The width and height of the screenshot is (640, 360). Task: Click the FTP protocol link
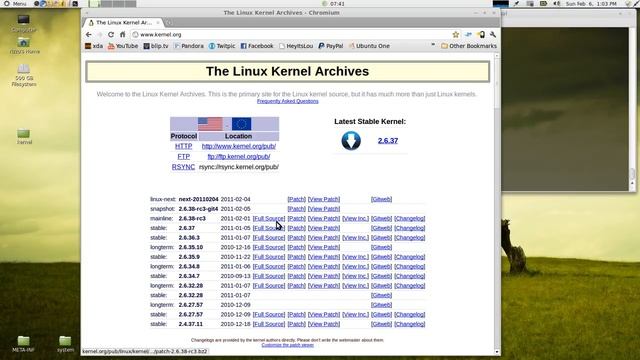[183, 157]
